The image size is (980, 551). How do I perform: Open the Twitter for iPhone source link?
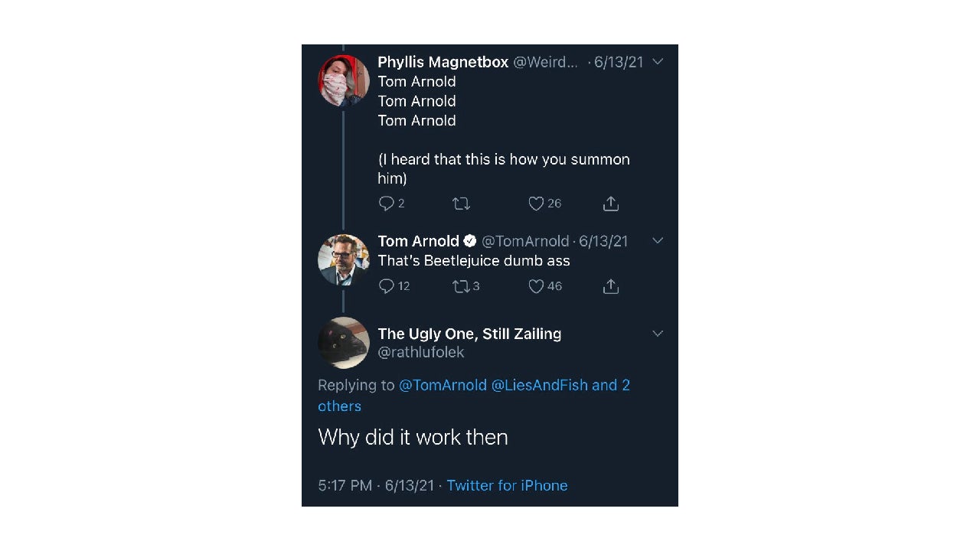[x=507, y=485]
